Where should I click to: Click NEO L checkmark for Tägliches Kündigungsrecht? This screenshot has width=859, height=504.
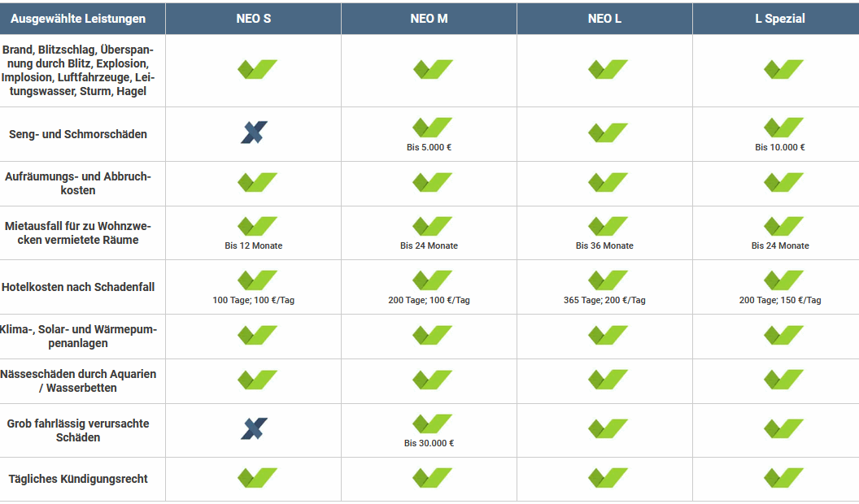(608, 477)
